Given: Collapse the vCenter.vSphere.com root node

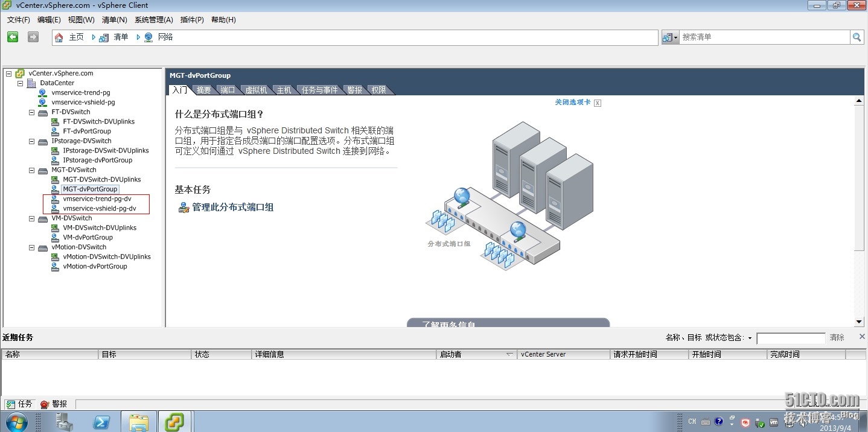Looking at the screenshot, I should coord(8,74).
